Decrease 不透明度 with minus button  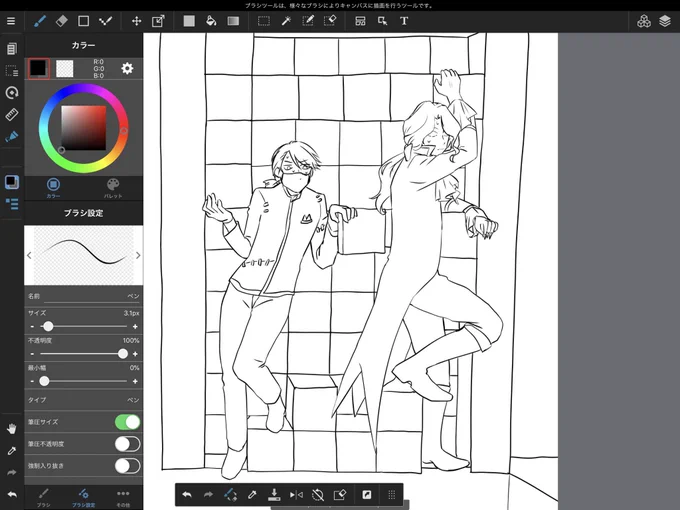(32, 354)
